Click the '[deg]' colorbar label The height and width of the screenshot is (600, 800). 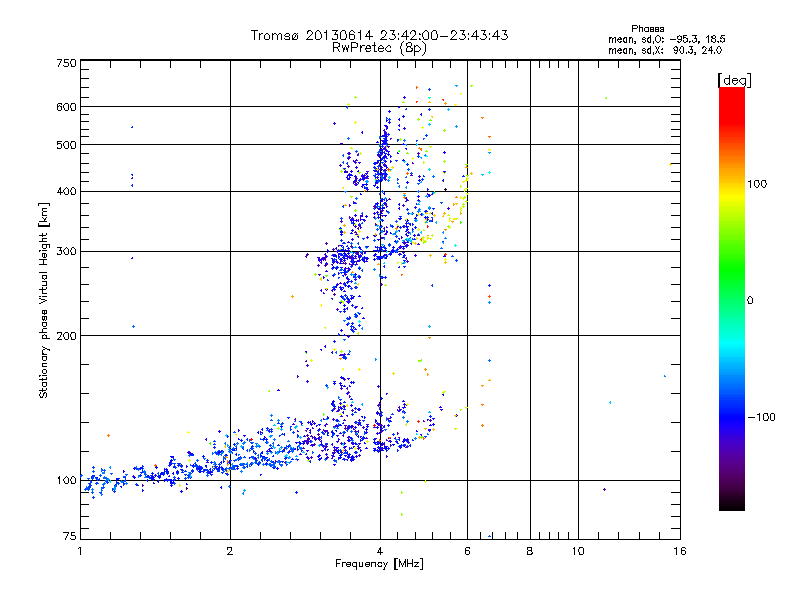tap(734, 80)
